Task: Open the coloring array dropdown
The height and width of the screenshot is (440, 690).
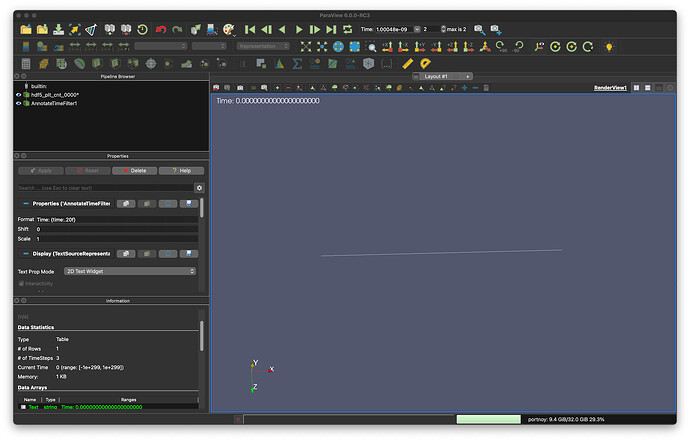Action: tap(161, 46)
